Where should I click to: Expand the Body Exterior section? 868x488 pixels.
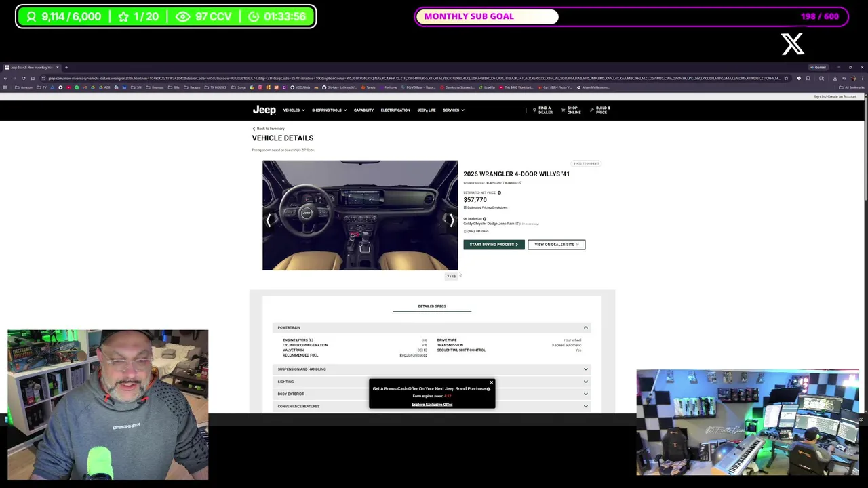[432, 394]
